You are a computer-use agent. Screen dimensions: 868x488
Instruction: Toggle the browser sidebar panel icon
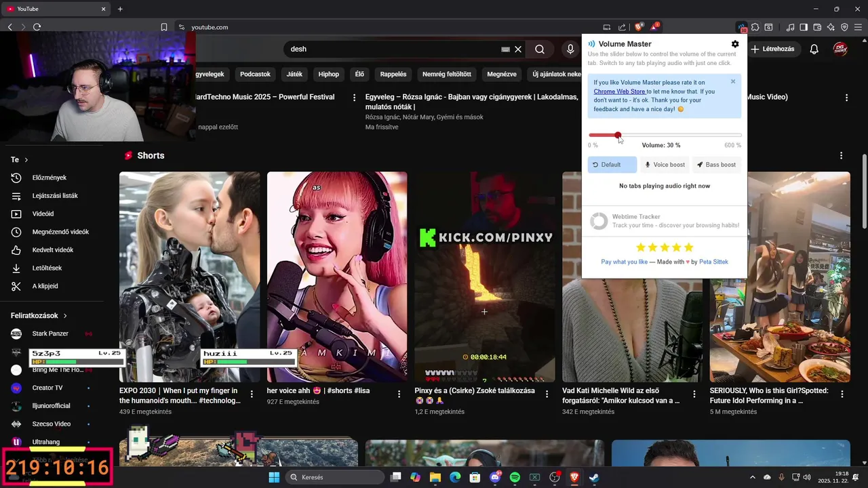[804, 27]
